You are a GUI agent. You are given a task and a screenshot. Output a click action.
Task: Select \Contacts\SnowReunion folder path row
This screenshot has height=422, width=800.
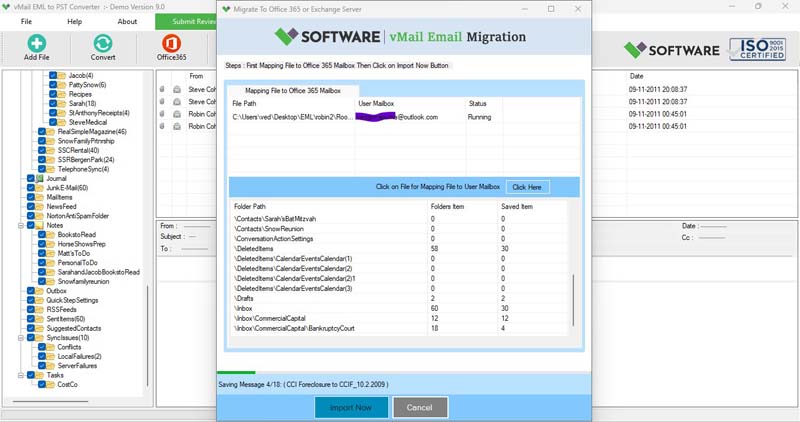tap(401, 229)
